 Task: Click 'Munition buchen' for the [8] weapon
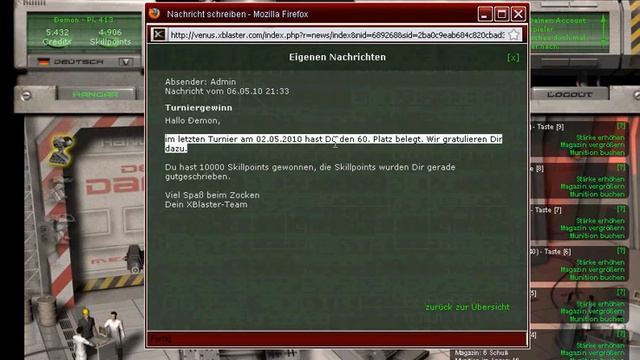597,194
